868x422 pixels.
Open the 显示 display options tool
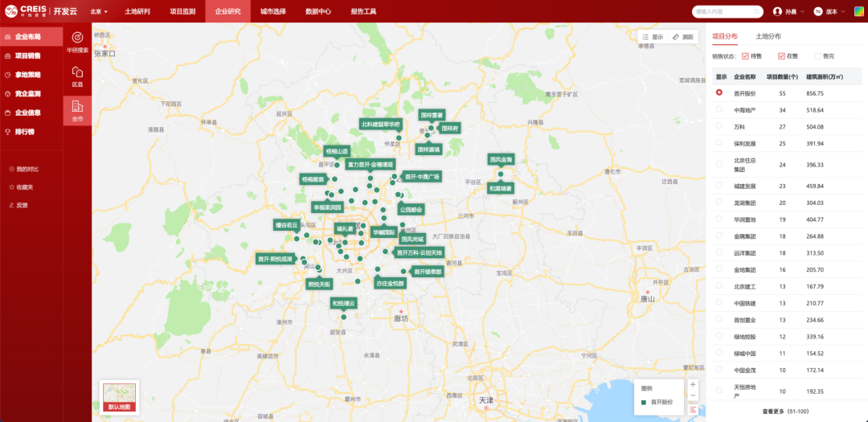point(653,37)
